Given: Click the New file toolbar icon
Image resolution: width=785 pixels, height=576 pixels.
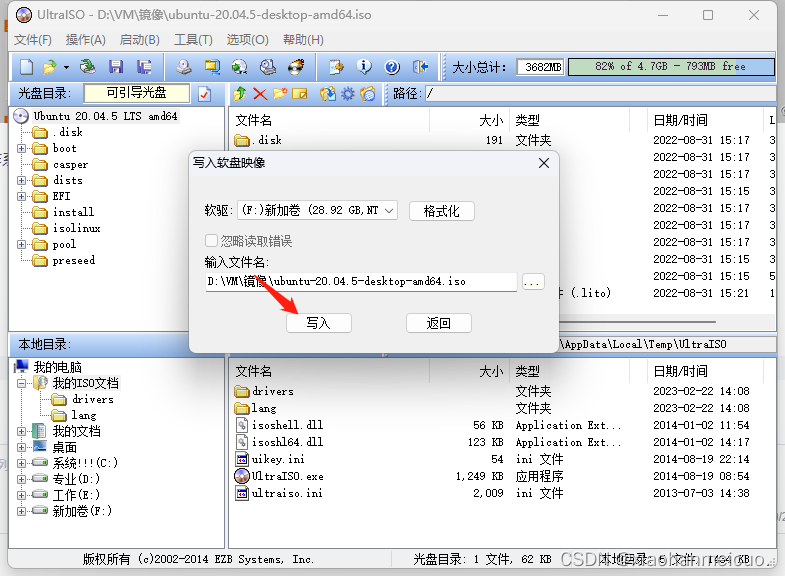Looking at the screenshot, I should [x=27, y=67].
